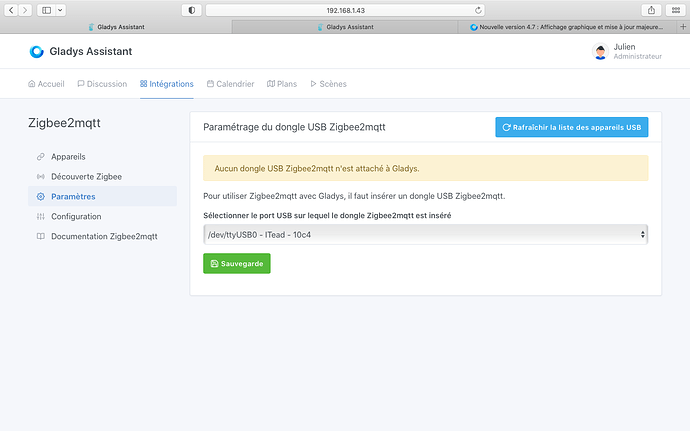
Task: Select the Intégrations menu item
Action: [167, 84]
